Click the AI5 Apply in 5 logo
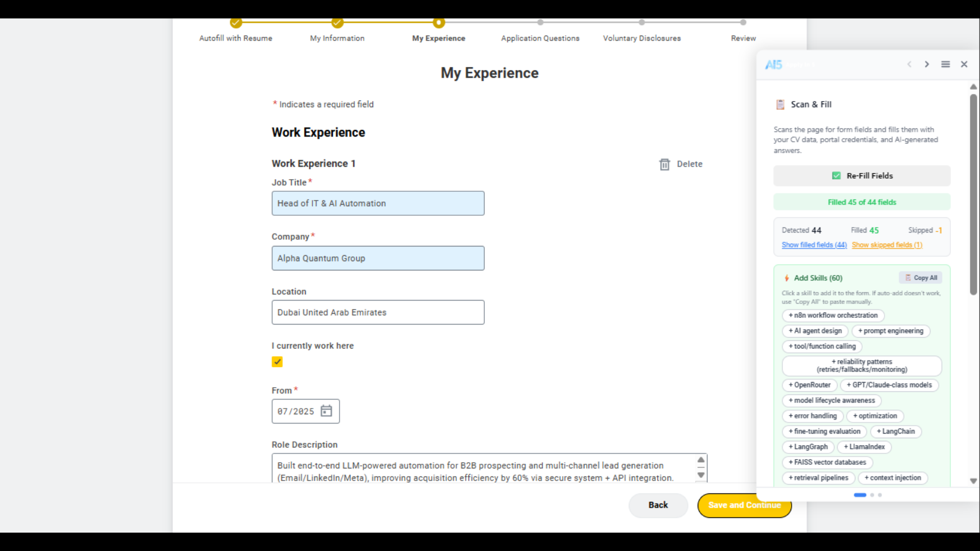 click(774, 64)
